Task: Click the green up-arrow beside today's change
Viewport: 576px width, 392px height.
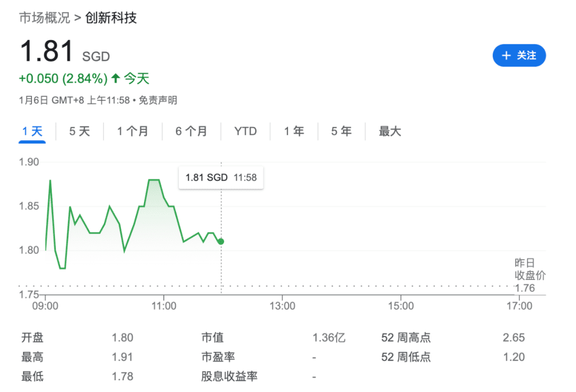Action: click(x=116, y=79)
